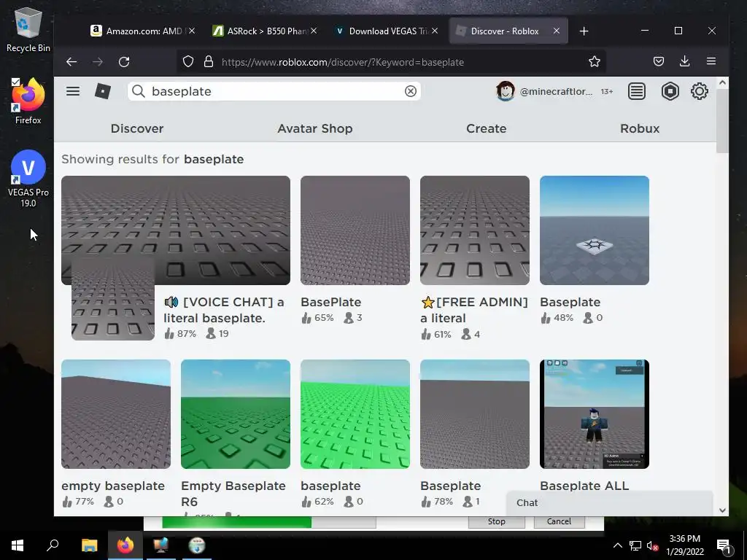Open the taskbar clock showing 3:36 PM
The height and width of the screenshot is (560, 747).
coord(684,545)
